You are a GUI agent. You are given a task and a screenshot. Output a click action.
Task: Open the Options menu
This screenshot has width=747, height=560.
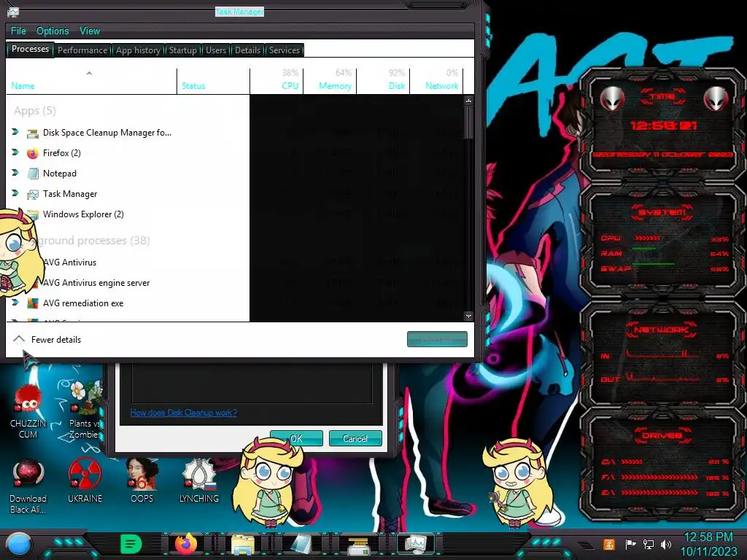pyautogui.click(x=53, y=31)
